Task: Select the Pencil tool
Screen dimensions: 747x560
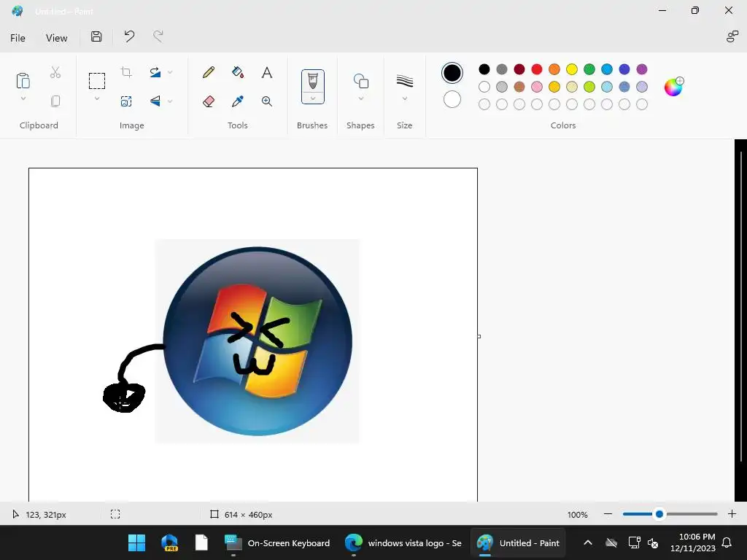Action: [x=208, y=72]
